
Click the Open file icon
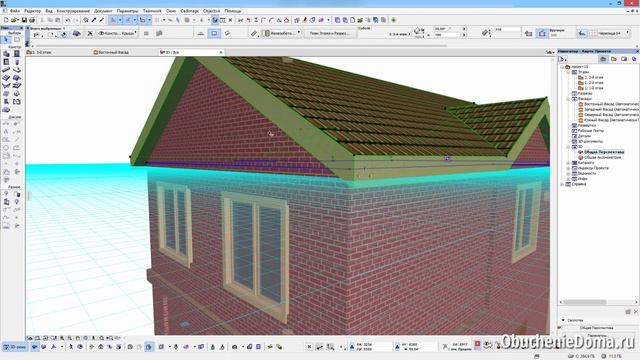coord(14,20)
